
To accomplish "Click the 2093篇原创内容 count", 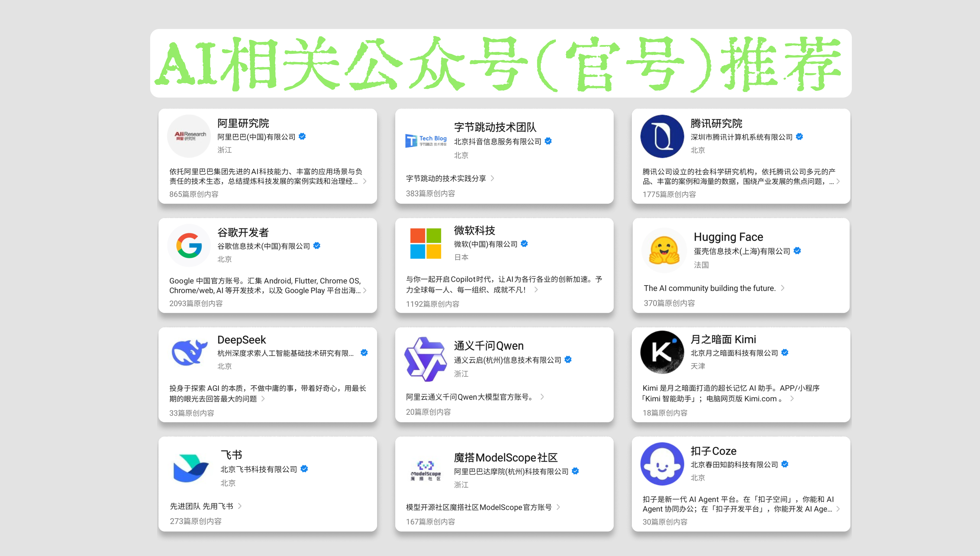I will (x=196, y=303).
